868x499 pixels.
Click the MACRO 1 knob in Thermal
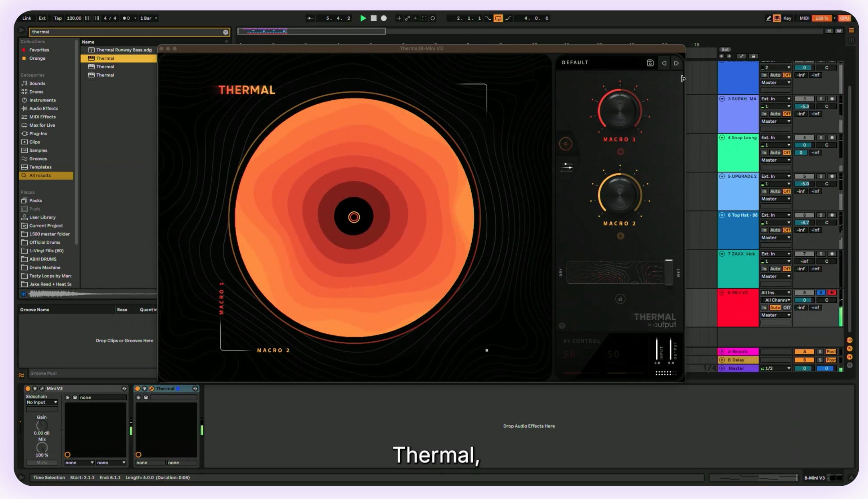[620, 110]
